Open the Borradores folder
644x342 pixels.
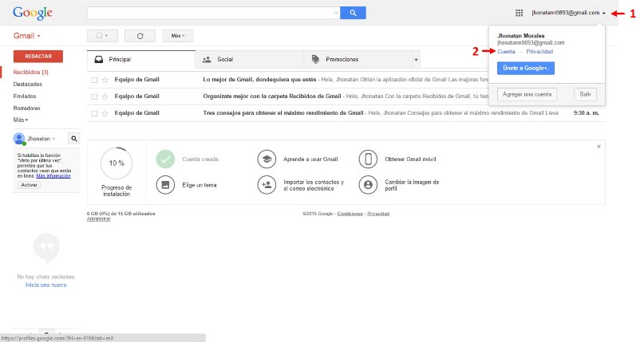pos(26,108)
